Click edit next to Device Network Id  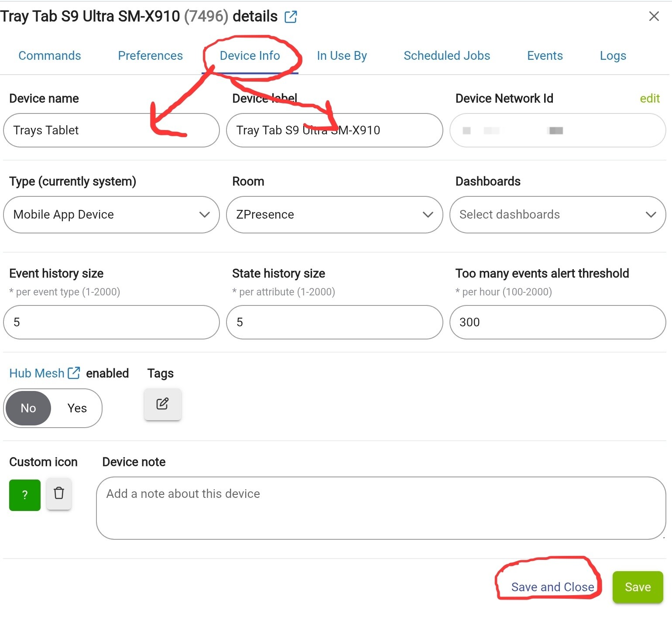tap(649, 99)
